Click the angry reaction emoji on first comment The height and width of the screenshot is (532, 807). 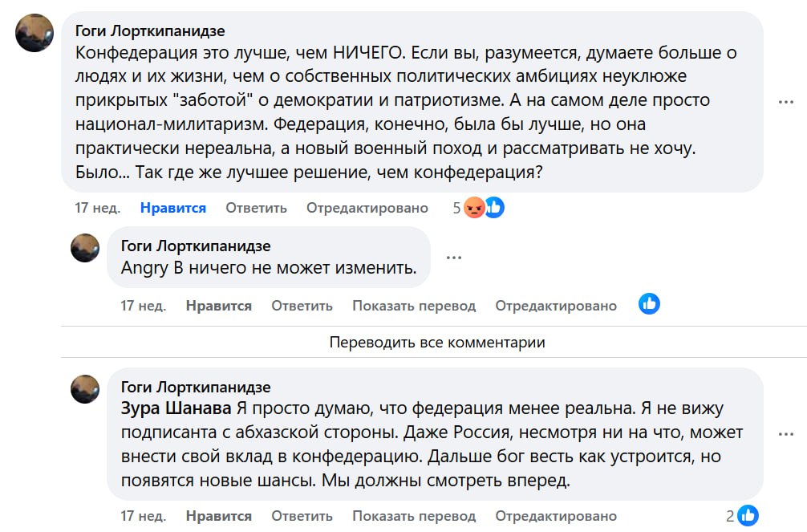pyautogui.click(x=475, y=208)
